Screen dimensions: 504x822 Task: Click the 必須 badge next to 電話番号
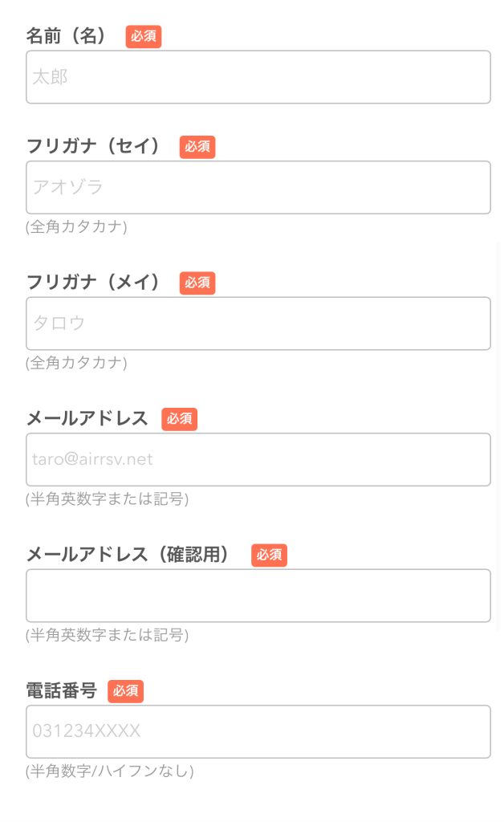pos(126,691)
